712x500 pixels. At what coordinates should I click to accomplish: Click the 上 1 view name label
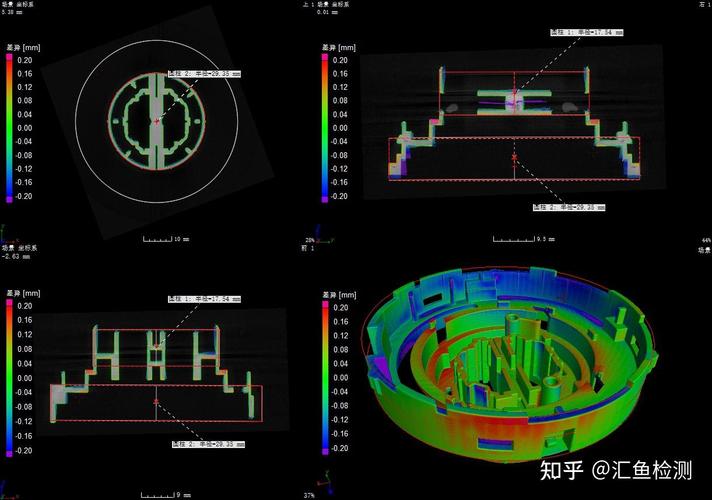point(308,4)
